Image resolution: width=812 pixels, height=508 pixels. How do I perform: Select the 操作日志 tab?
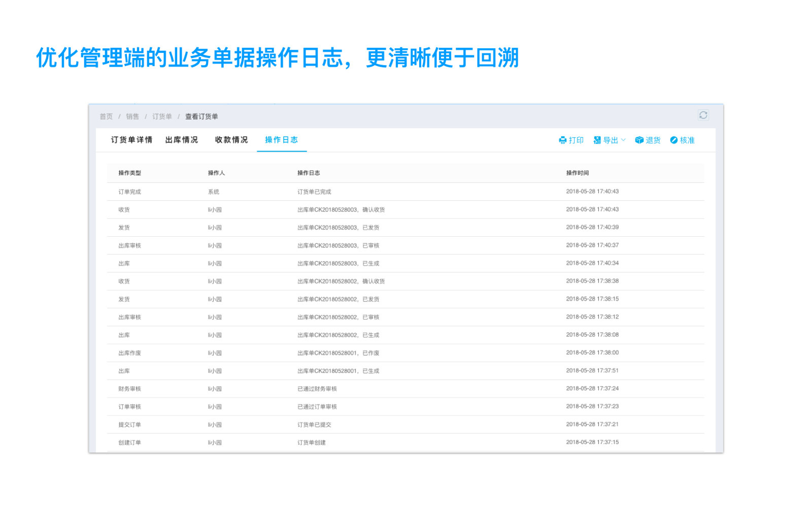(x=281, y=140)
